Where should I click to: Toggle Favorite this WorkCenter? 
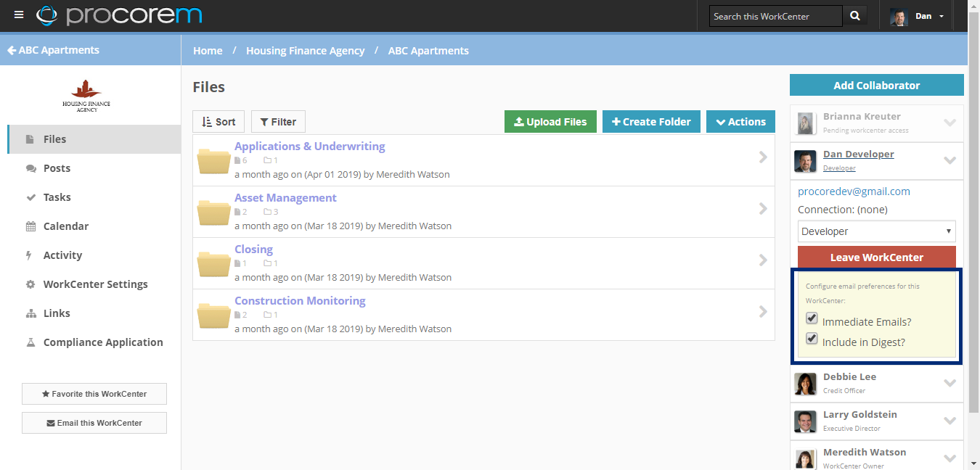(94, 394)
